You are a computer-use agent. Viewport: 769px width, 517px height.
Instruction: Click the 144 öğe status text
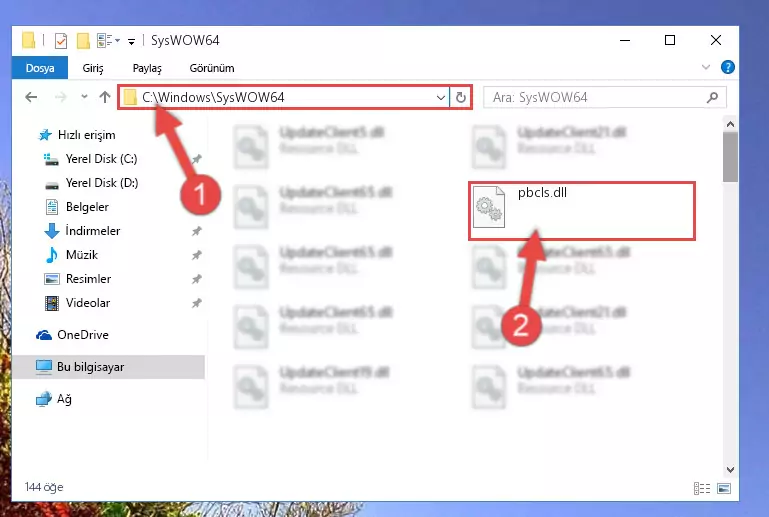(x=44, y=488)
